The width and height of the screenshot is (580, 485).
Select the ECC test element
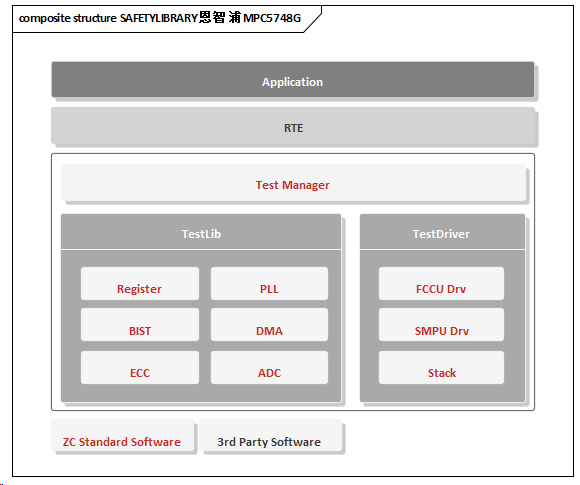coord(140,367)
